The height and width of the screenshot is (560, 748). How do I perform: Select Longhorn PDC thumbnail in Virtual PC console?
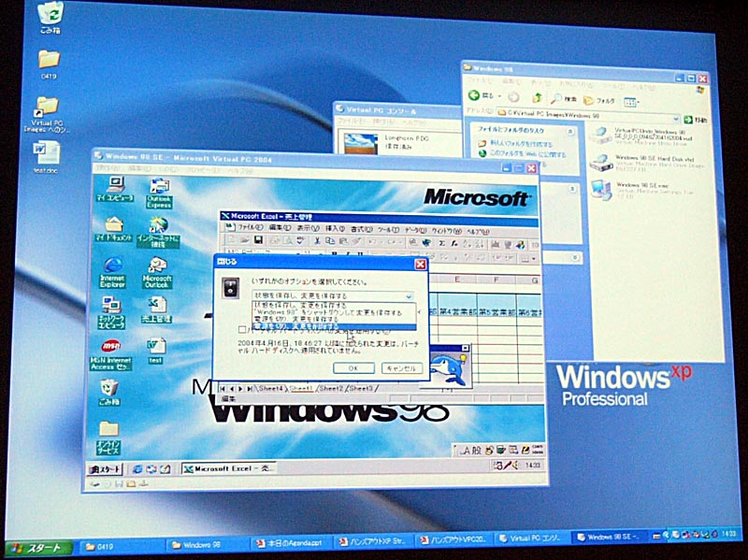pyautogui.click(x=361, y=143)
